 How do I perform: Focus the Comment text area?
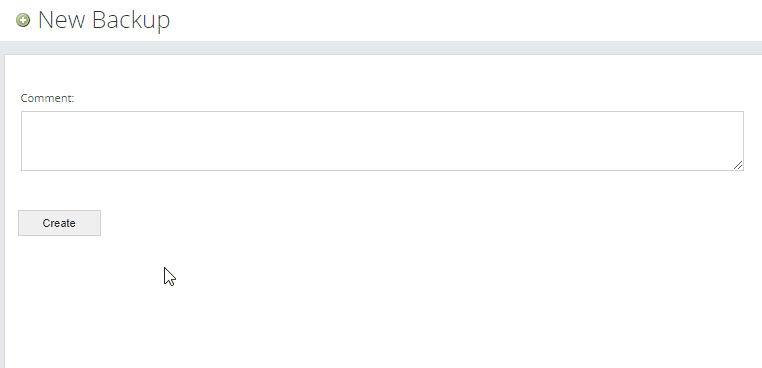(382, 141)
